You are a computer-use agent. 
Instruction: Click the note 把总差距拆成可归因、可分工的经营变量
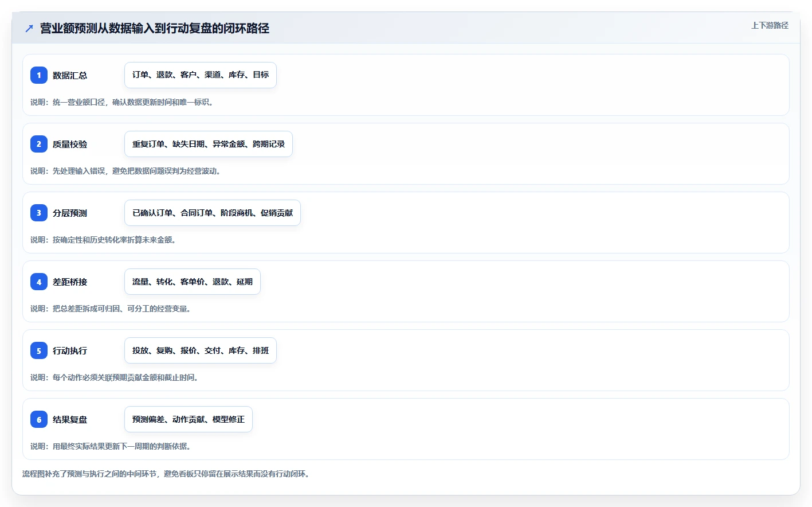pyautogui.click(x=111, y=309)
